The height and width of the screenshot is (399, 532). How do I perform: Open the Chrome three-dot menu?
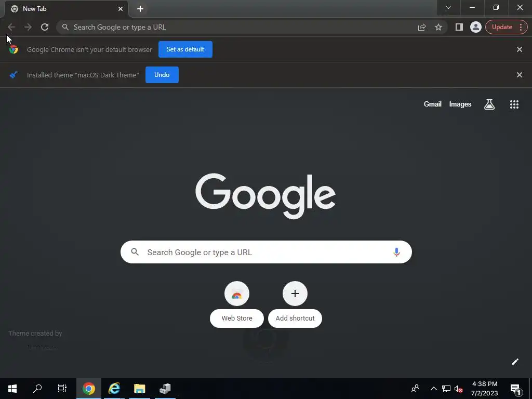pyautogui.click(x=521, y=27)
